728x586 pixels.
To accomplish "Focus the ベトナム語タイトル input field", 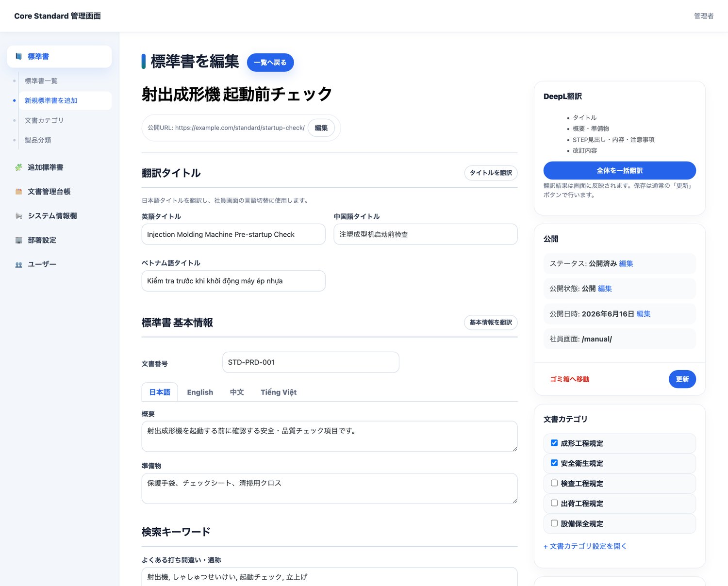I will (233, 281).
